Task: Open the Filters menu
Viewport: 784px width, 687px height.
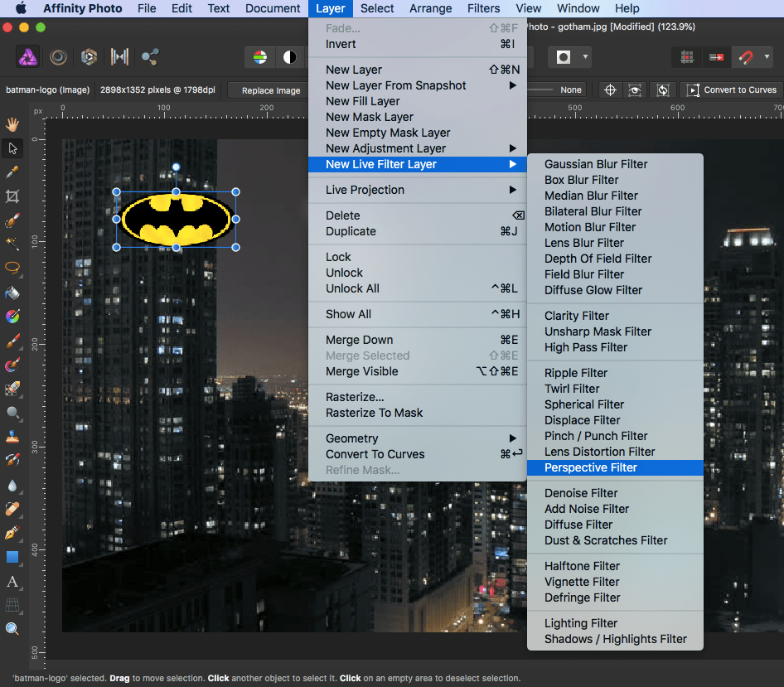Action: 483,8
